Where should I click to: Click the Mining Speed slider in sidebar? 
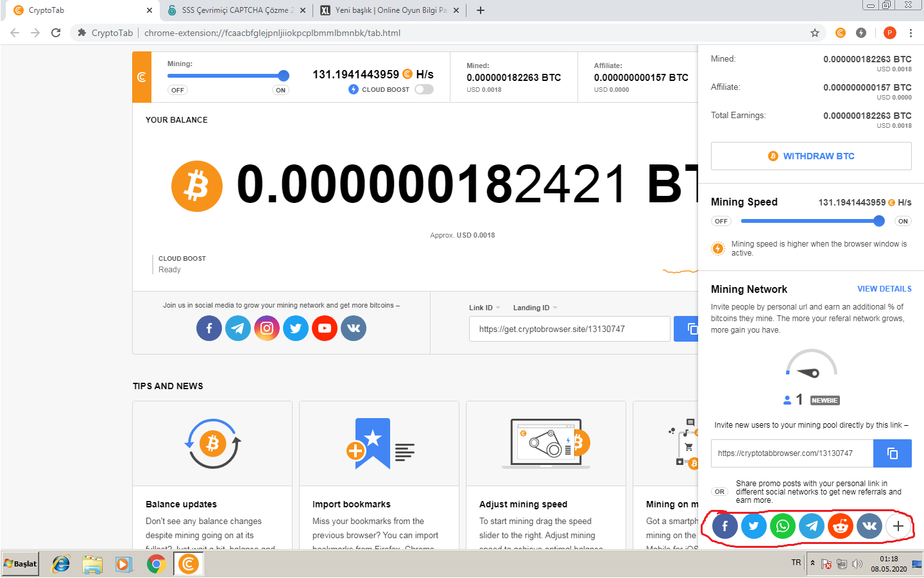813,221
